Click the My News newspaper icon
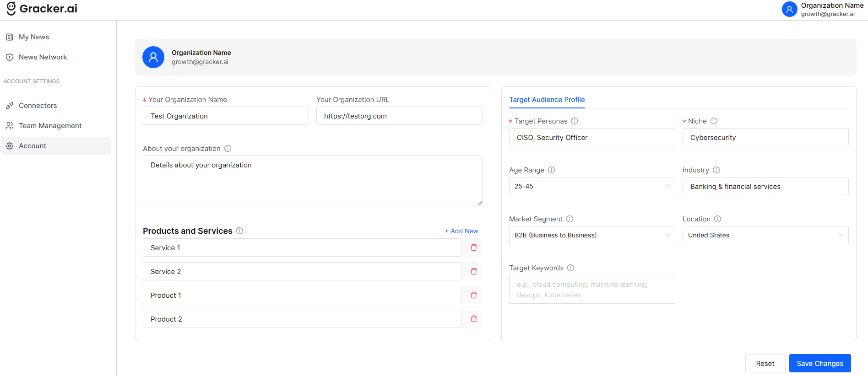The height and width of the screenshot is (376, 868). (x=10, y=37)
